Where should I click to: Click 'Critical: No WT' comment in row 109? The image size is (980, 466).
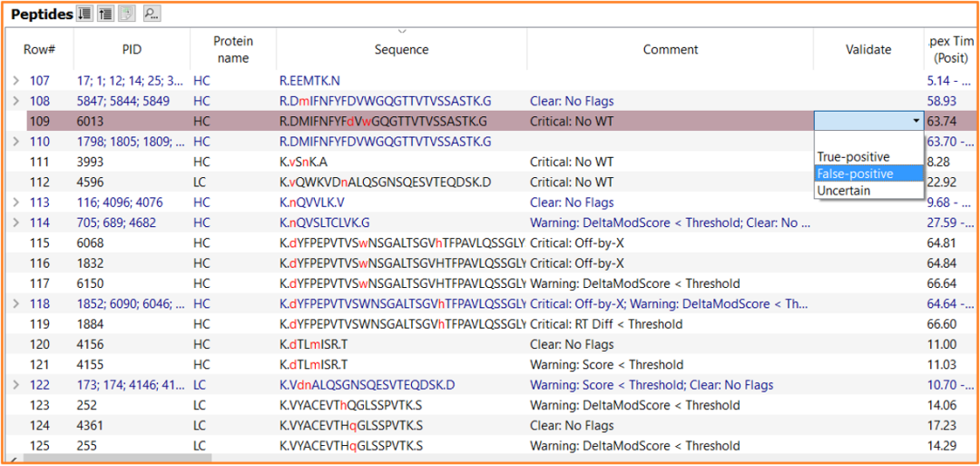click(572, 122)
